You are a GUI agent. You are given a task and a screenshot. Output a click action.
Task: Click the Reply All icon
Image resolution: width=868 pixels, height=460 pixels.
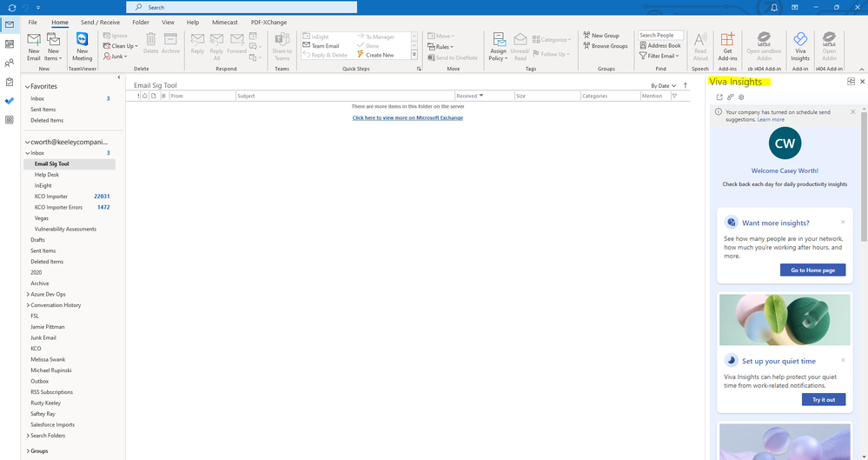(216, 47)
